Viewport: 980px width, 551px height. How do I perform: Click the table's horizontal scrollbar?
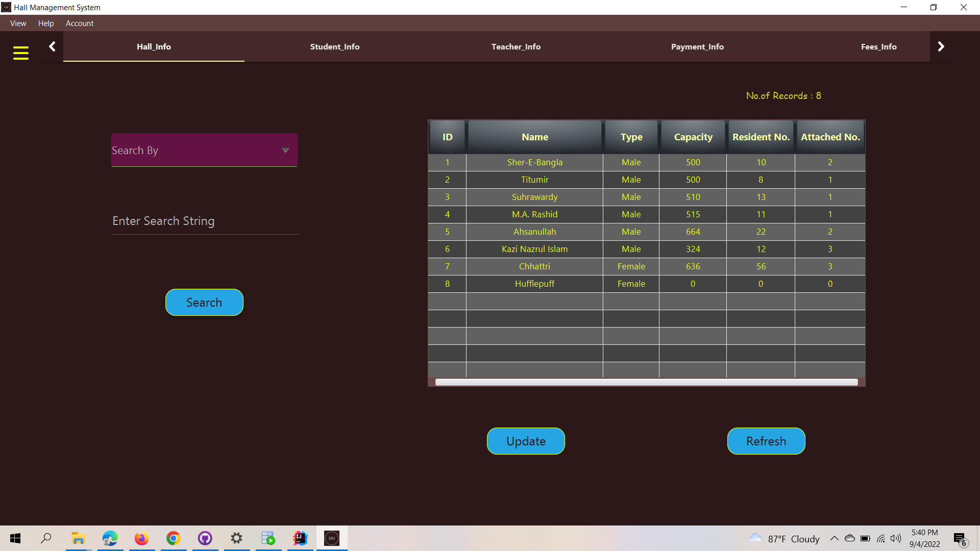tap(646, 382)
